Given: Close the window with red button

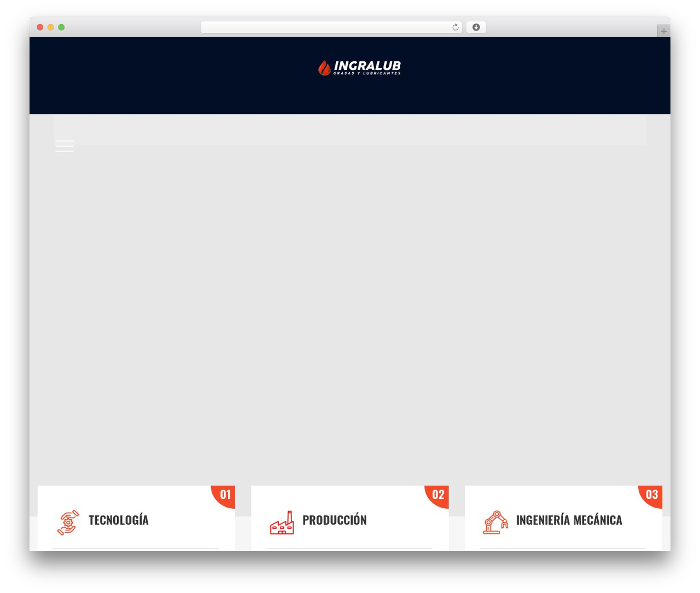Looking at the screenshot, I should 40,27.
